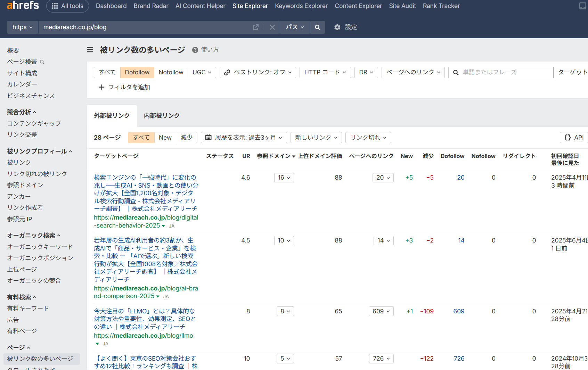This screenshot has width=588, height=370.
Task: Expand URL caret for digital-search-behavior-2025
Action: pyautogui.click(x=163, y=226)
